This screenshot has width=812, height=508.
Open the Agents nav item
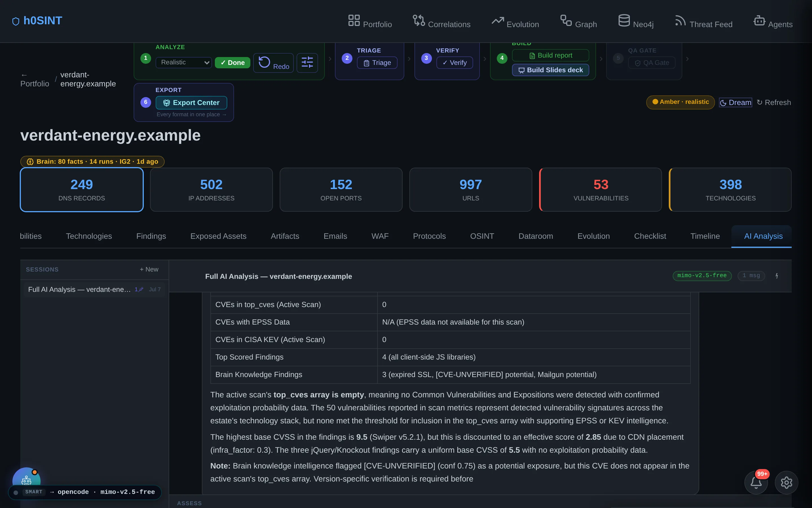773,21
